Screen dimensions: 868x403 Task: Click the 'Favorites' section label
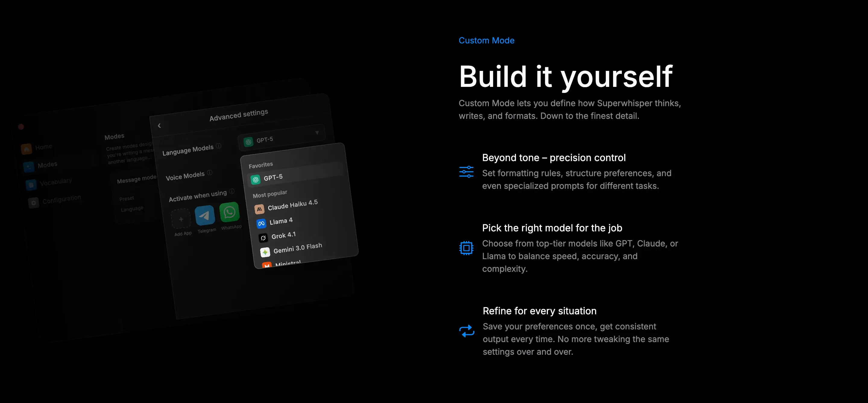click(260, 165)
